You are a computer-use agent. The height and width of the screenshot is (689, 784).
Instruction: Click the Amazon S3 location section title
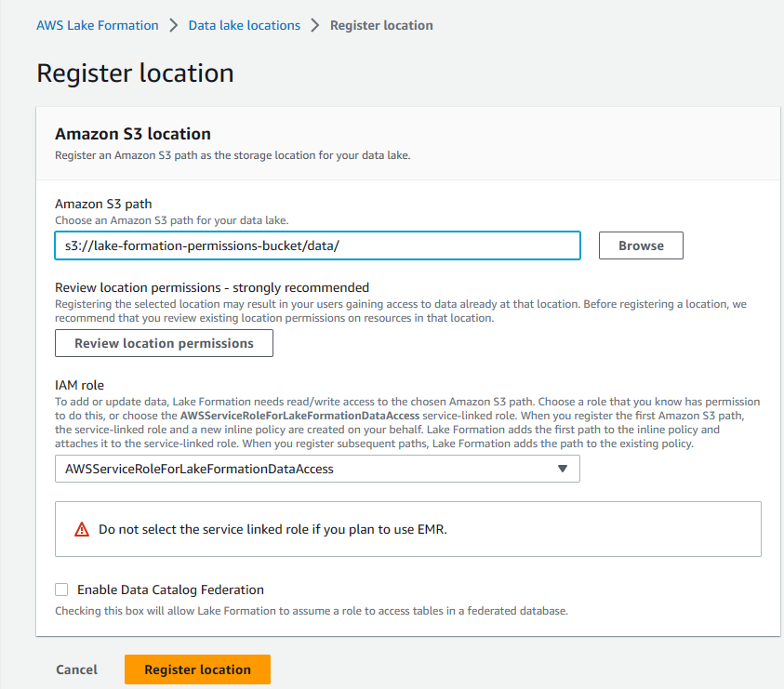click(133, 134)
